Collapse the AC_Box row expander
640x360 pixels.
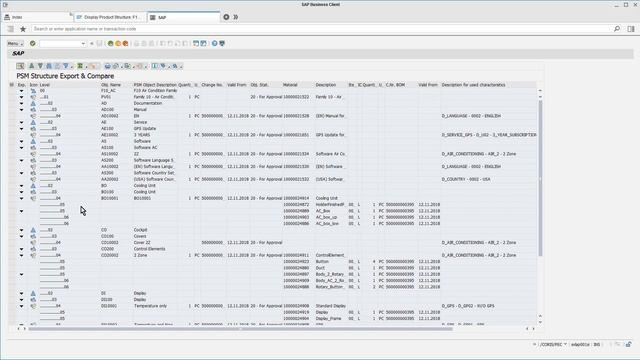21,211
